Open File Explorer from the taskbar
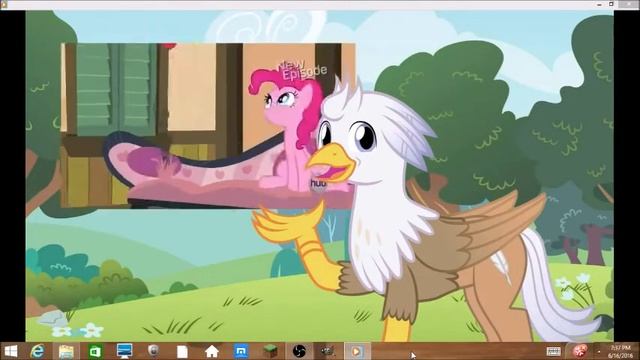 (x=66, y=351)
